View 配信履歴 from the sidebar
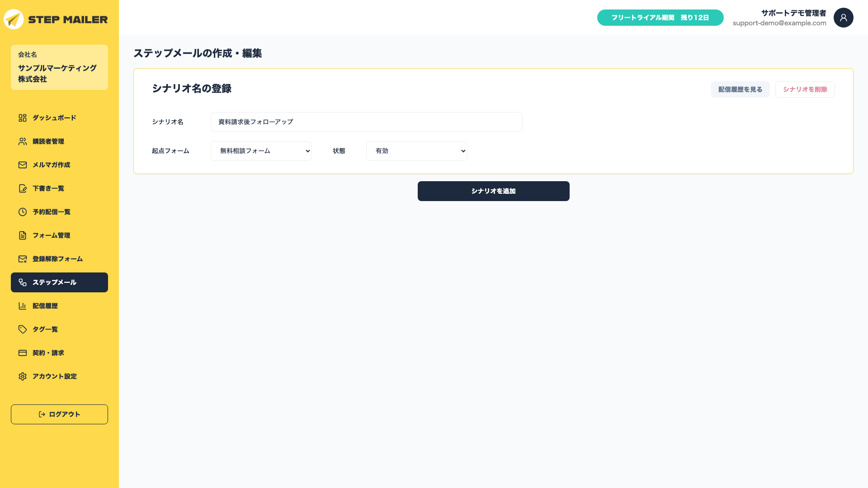 59,306
